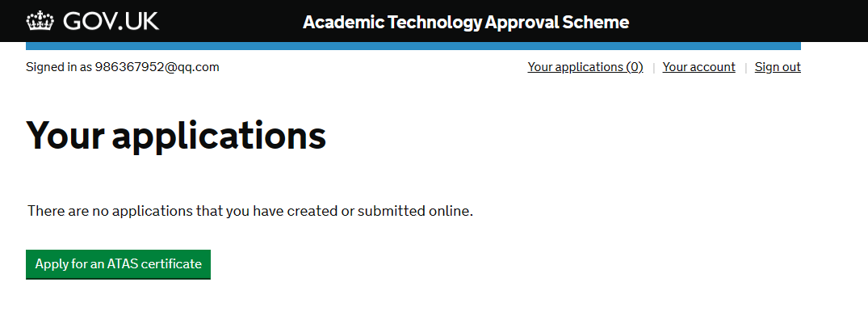This screenshot has width=868, height=320.
Task: Click the divider after Your applications (0)
Action: coord(653,68)
